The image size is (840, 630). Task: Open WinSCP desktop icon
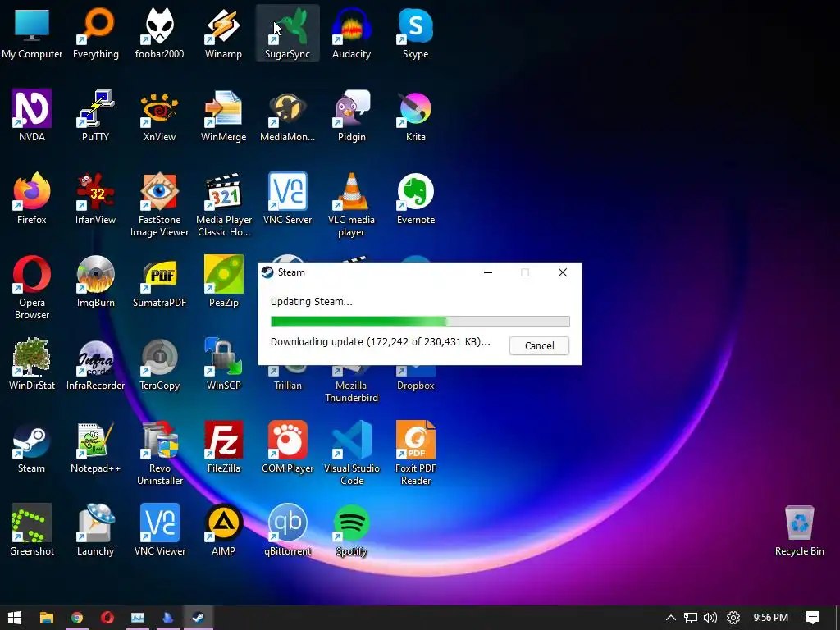(223, 364)
